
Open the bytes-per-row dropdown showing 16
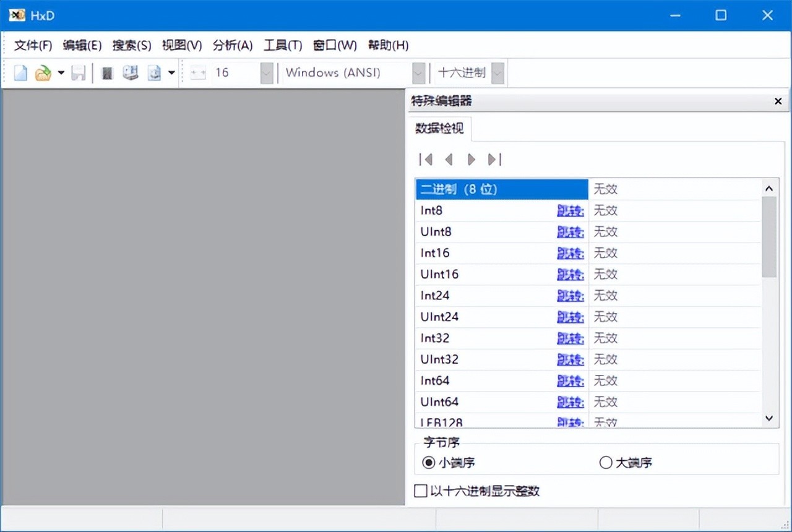(x=267, y=73)
